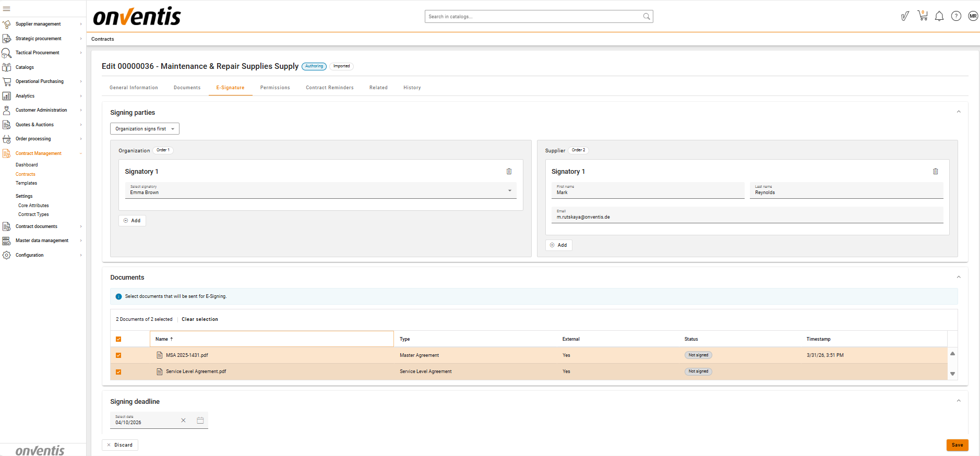Open the shopping cart icon

click(x=922, y=16)
